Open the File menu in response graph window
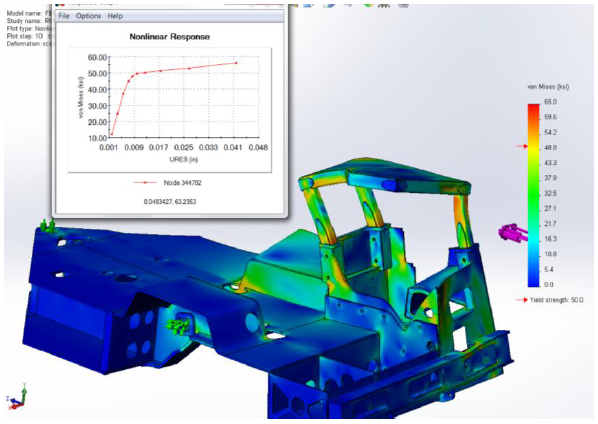Screen dimensions: 598x424 64,16
